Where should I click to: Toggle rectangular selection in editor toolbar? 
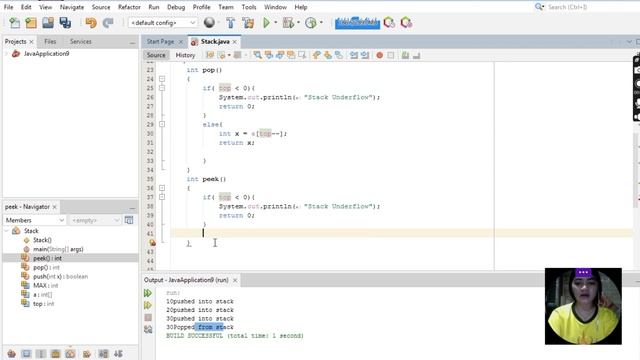click(x=302, y=55)
